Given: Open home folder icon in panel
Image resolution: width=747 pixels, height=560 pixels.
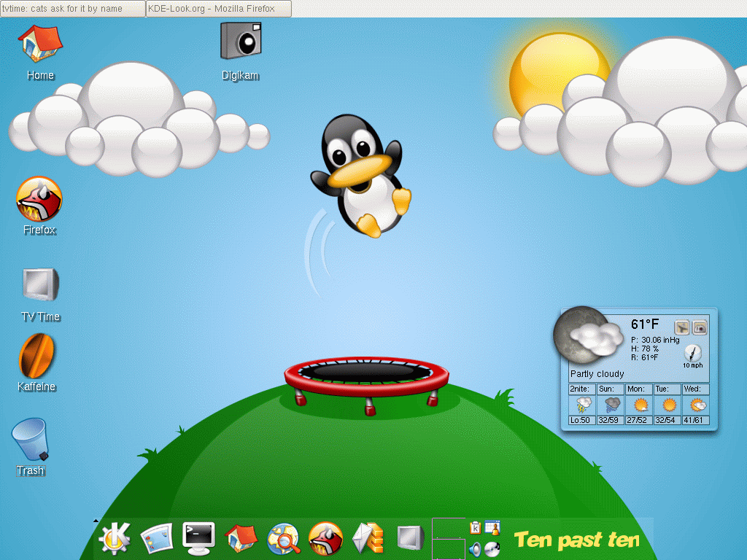Looking at the screenshot, I should click(241, 539).
